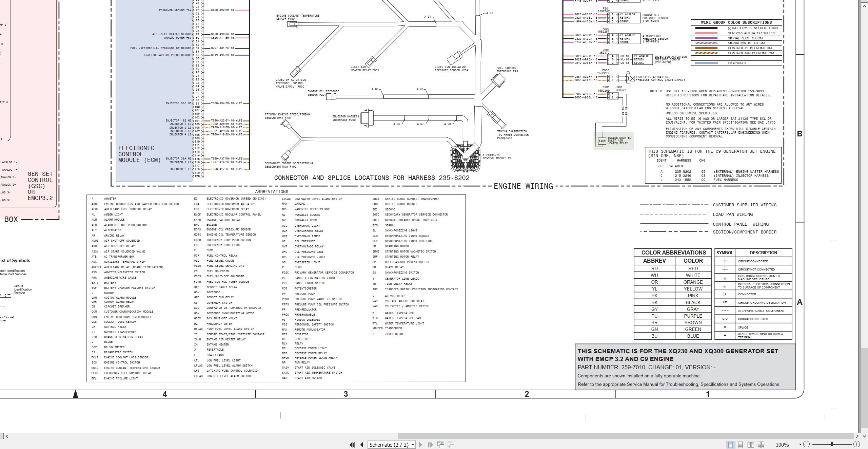The image size is (868, 449).
Task: Click the ZENER DIODE abbreviation entry
Action: (394, 334)
